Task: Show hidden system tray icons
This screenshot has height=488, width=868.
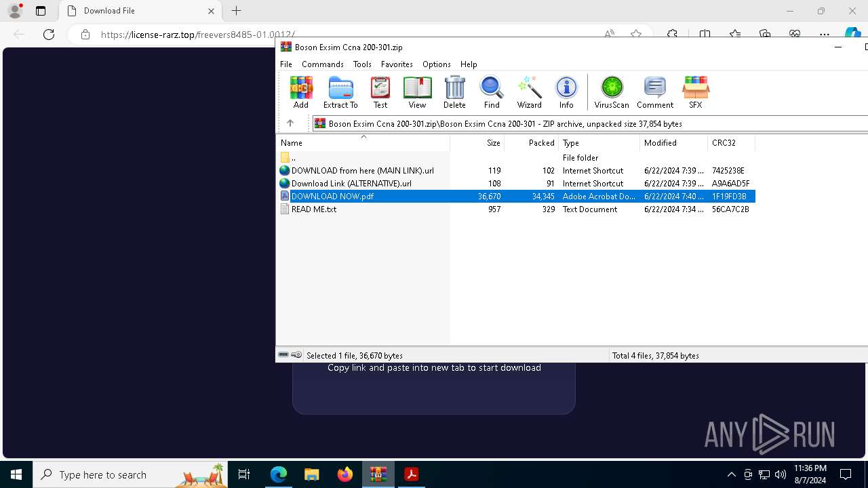Action: tap(731, 474)
